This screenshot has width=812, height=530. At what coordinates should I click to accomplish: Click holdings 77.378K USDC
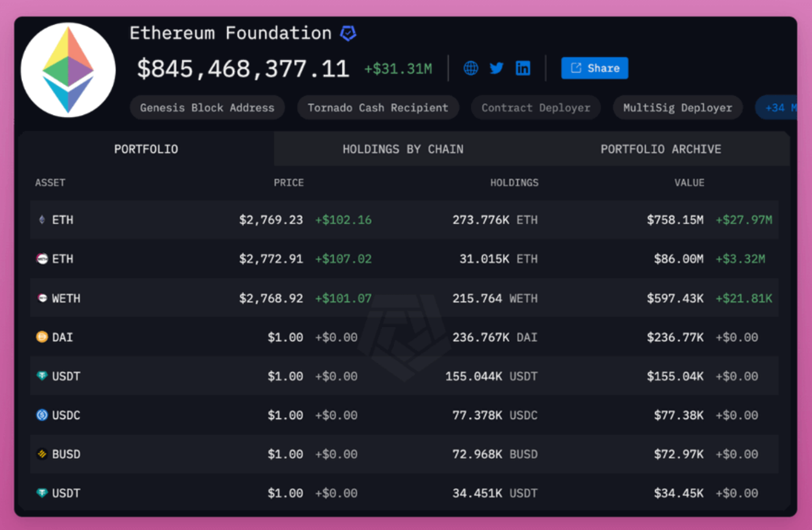(495, 415)
